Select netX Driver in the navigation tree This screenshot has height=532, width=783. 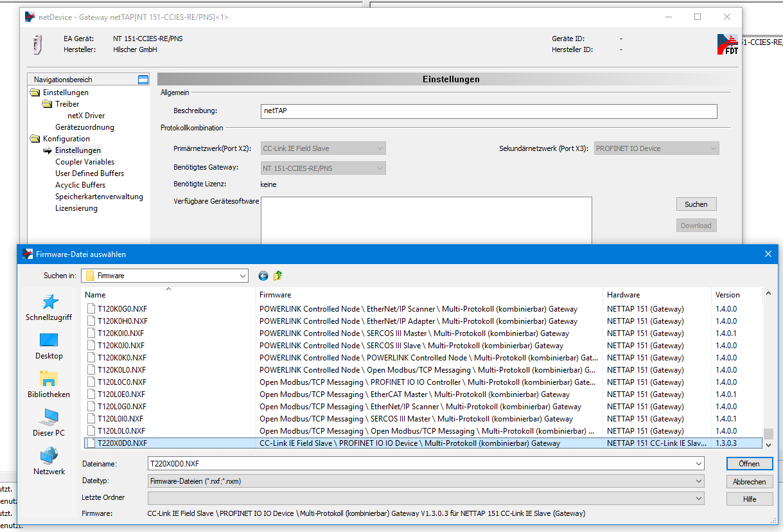[86, 116]
